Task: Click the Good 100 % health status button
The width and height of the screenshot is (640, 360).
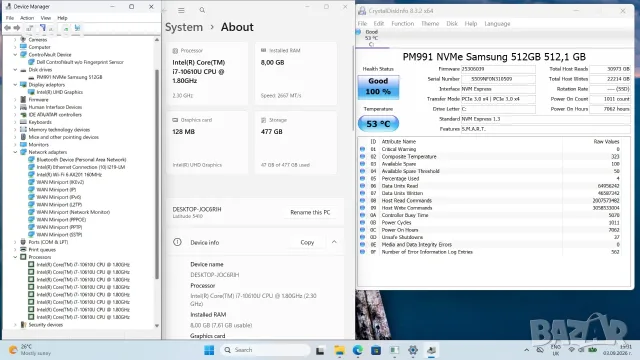Action: pyautogui.click(x=378, y=86)
